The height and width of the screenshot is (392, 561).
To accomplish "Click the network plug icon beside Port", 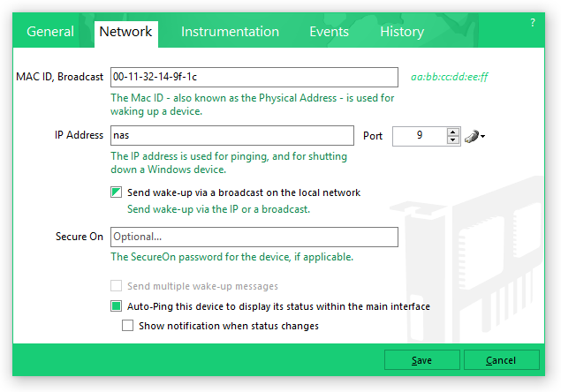I will tap(471, 136).
